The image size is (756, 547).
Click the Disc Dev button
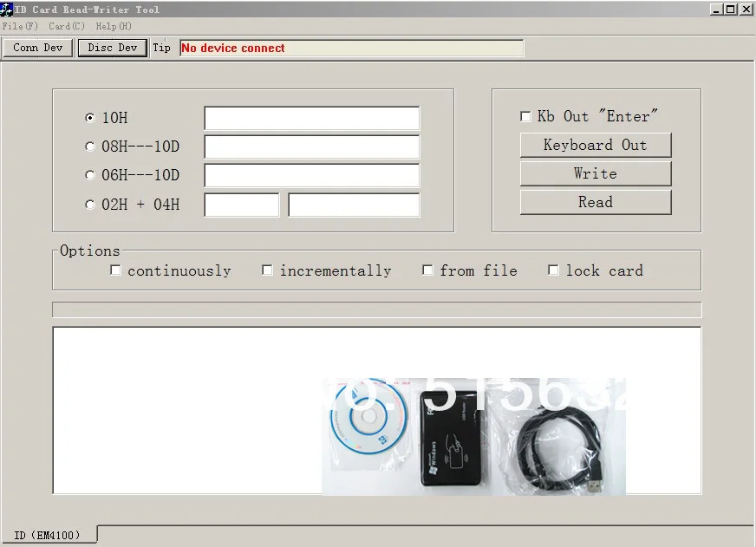click(112, 48)
